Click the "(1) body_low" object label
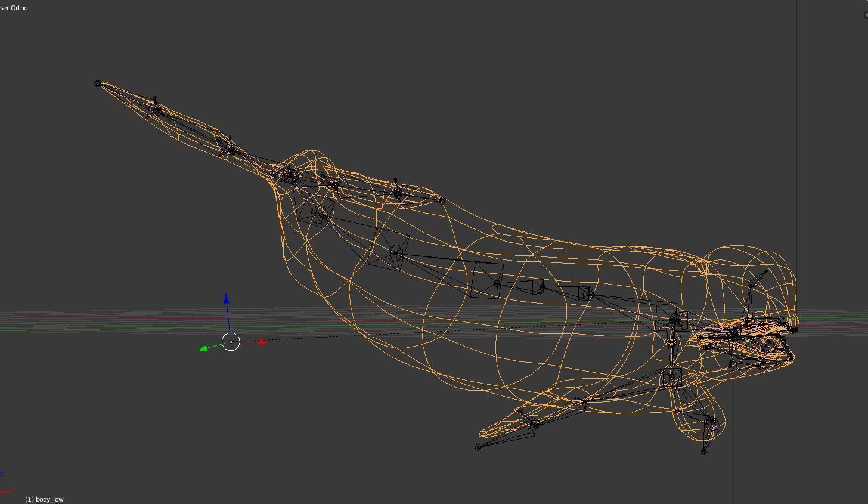The width and height of the screenshot is (868, 504). tap(44, 499)
